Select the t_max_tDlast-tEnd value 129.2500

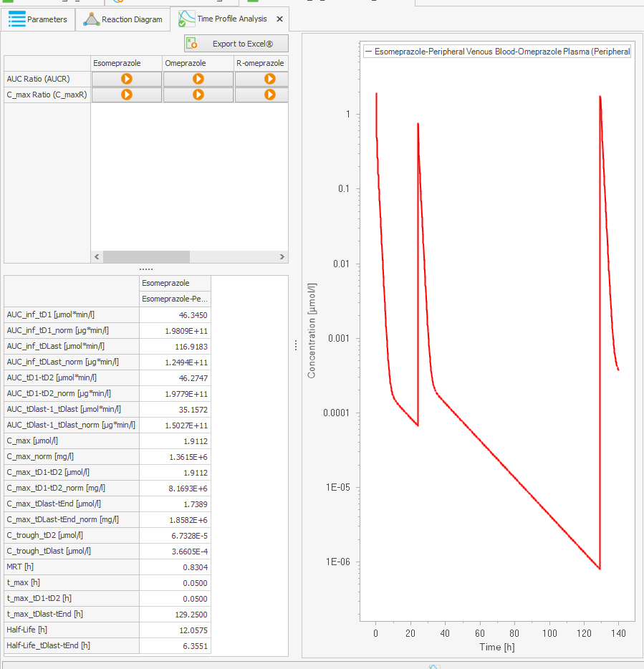pyautogui.click(x=175, y=615)
